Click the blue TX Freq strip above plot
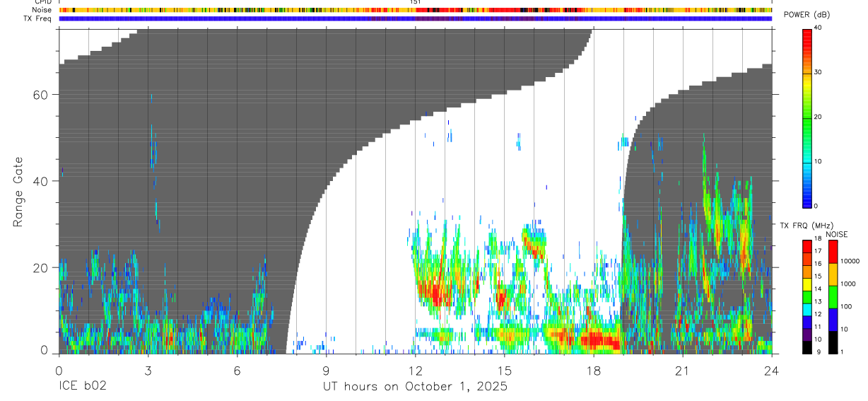The image size is (868, 401). point(416,18)
